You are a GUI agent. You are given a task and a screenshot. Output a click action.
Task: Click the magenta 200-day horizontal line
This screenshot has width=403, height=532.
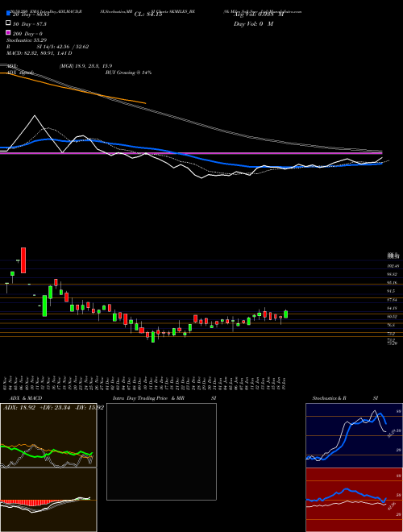(191, 153)
